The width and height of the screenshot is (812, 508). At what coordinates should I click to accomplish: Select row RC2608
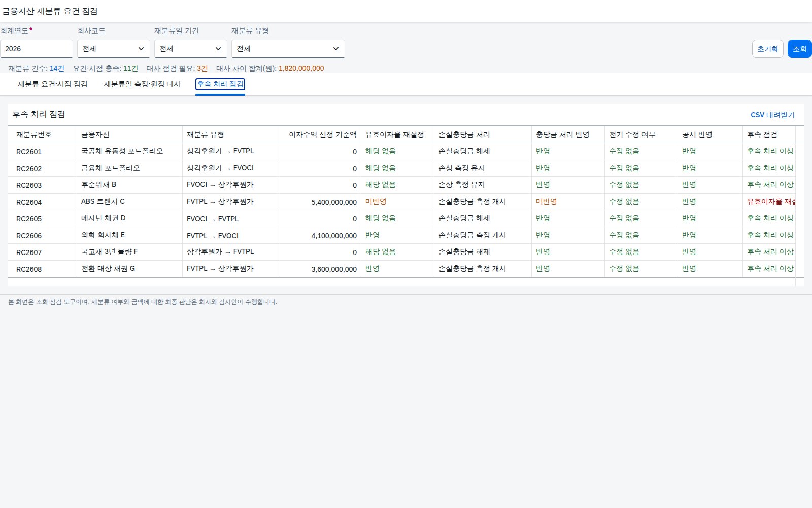(x=402, y=269)
